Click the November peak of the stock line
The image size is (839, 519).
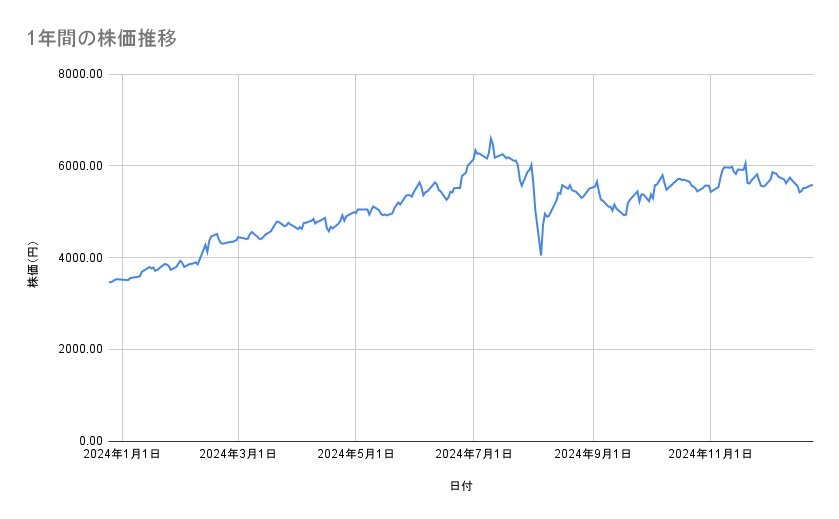tap(745, 162)
